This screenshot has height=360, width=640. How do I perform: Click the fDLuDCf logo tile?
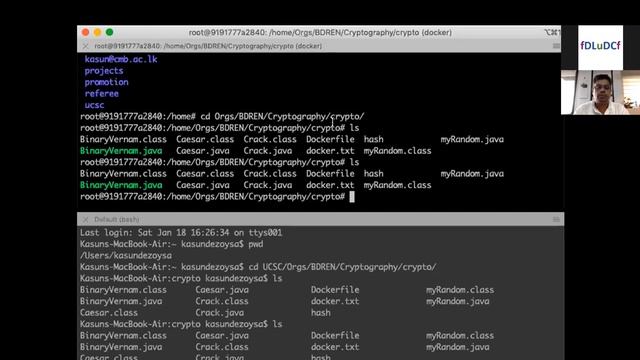tap(600, 47)
